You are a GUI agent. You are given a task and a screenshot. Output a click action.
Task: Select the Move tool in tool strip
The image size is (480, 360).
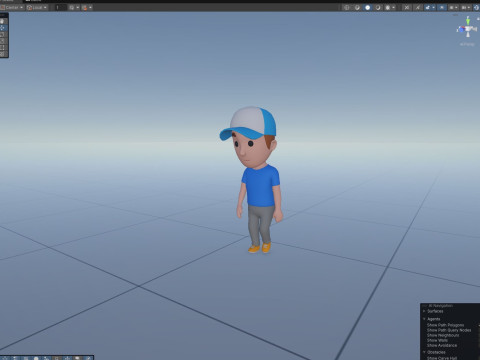tap(2, 28)
